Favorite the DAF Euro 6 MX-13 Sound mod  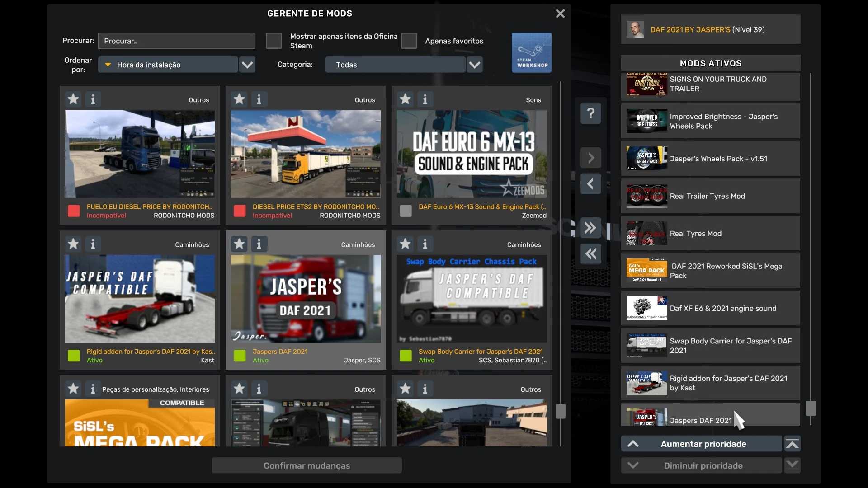(x=405, y=99)
